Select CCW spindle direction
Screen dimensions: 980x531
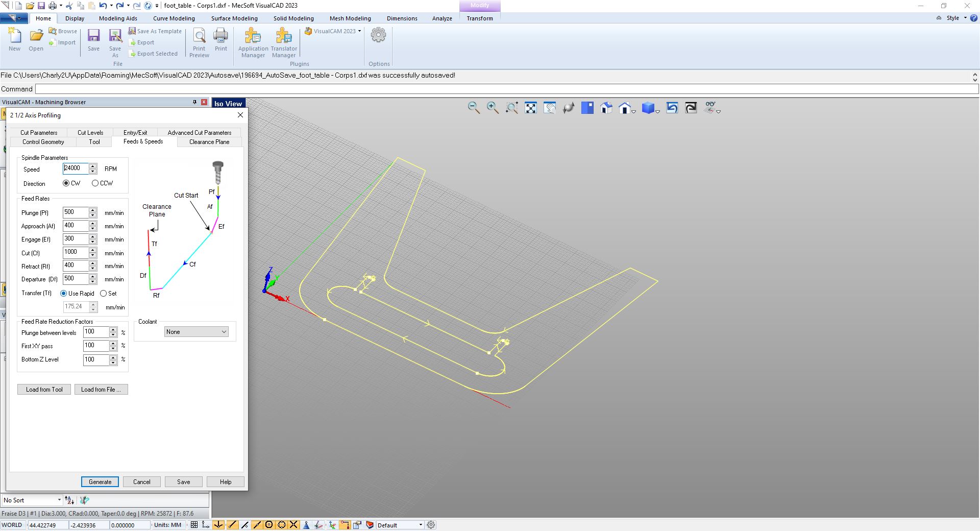pyautogui.click(x=95, y=183)
